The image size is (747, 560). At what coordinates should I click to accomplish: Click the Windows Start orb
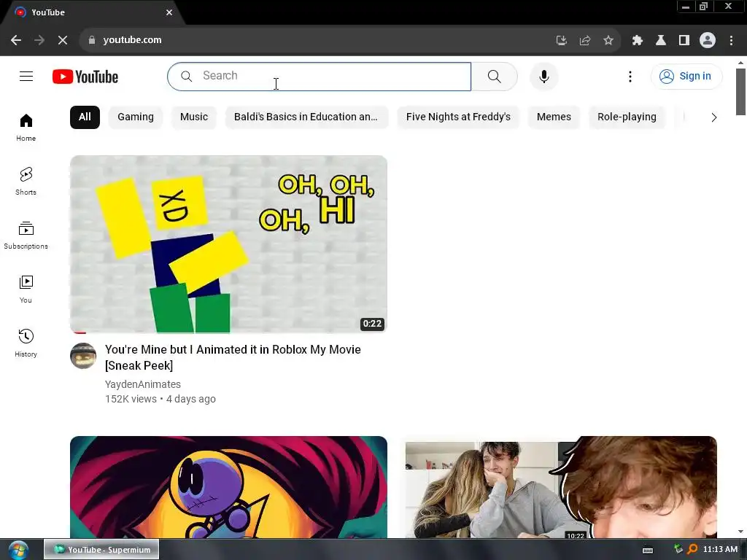(x=18, y=550)
